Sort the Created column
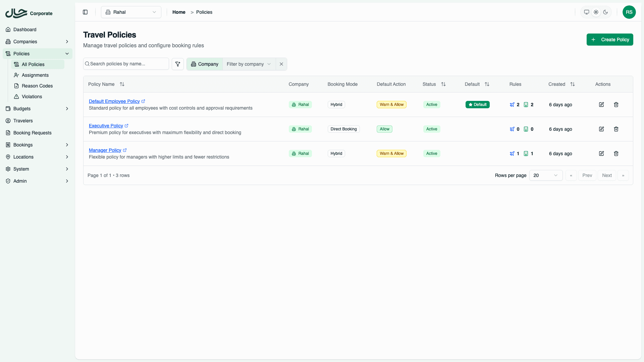Image resolution: width=644 pixels, height=362 pixels. pos(573,84)
